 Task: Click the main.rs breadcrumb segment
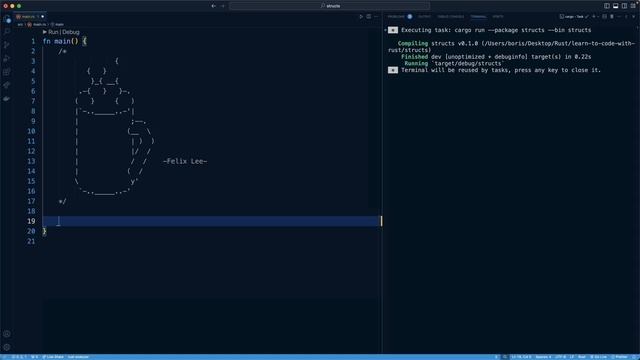pos(40,24)
